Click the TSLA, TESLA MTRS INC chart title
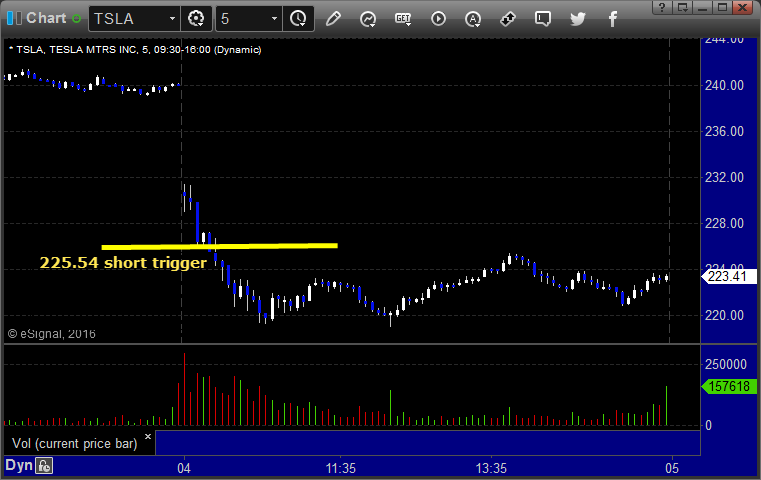This screenshot has height=480, width=761. [135, 50]
